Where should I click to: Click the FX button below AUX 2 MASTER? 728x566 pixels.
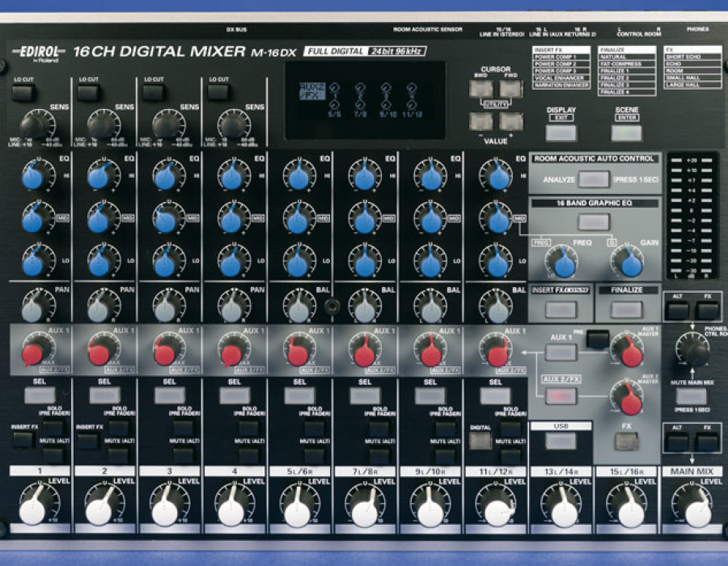pyautogui.click(x=627, y=441)
